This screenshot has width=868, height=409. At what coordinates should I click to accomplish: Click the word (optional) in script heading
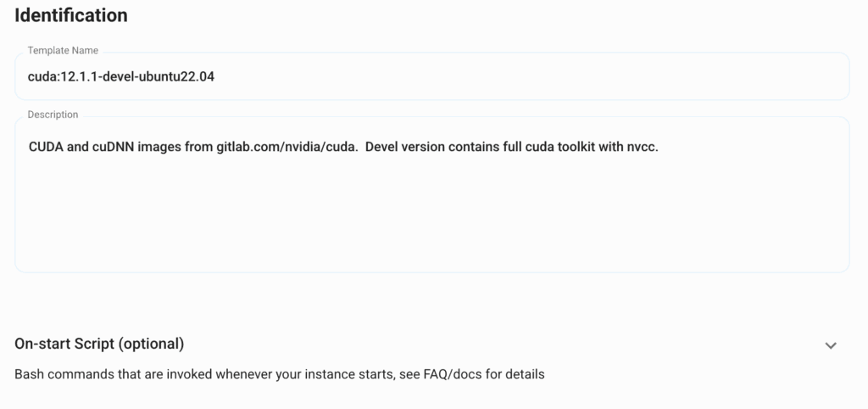pos(151,344)
